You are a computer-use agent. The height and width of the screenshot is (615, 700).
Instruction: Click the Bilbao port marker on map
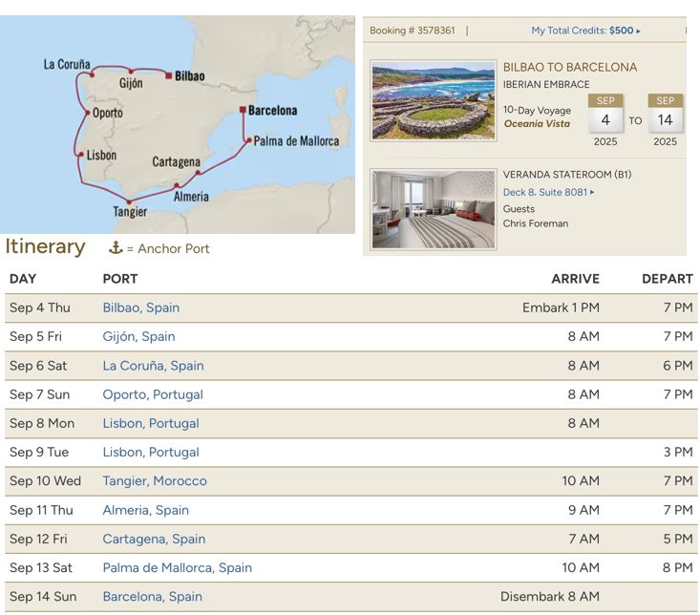[168, 74]
